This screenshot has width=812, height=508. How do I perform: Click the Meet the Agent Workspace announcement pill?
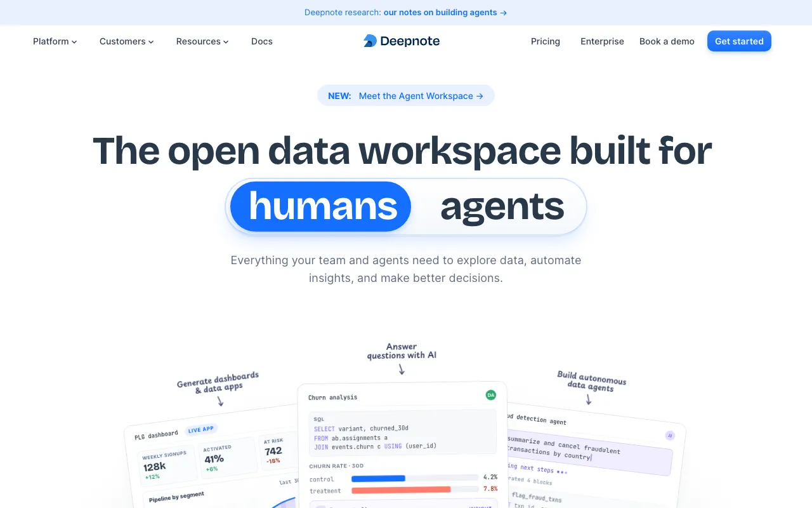[x=406, y=96]
